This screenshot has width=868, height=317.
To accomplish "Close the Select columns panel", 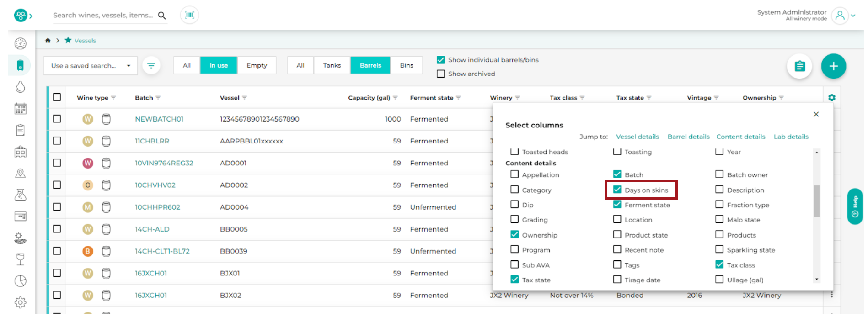I will pos(816,114).
